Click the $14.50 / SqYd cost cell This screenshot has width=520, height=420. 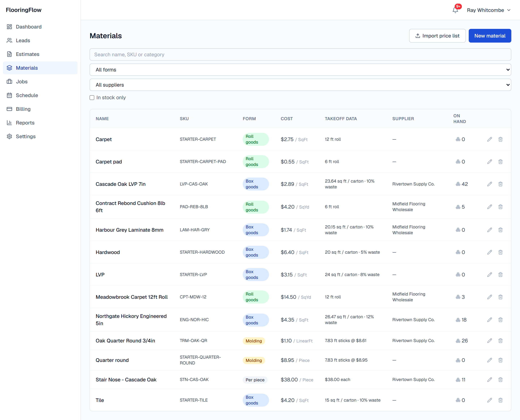click(x=296, y=297)
